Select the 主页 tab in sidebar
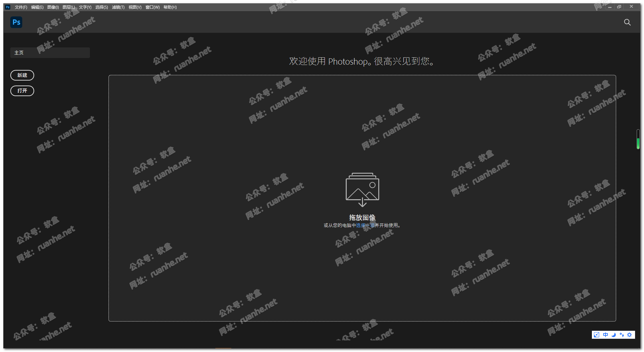The width and height of the screenshot is (644, 352). (x=50, y=53)
